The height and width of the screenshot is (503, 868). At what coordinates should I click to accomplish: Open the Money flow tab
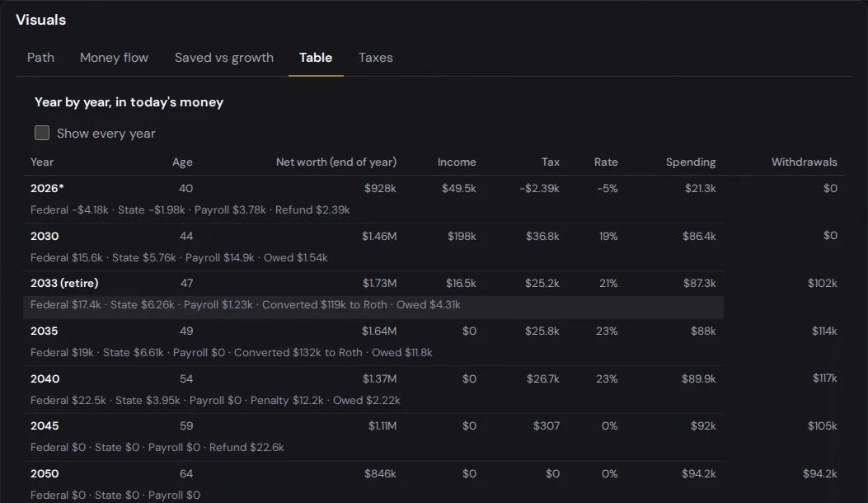click(114, 58)
